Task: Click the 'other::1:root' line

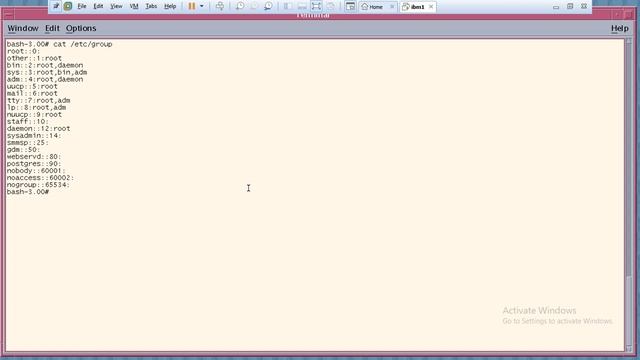Action: click(x=34, y=58)
